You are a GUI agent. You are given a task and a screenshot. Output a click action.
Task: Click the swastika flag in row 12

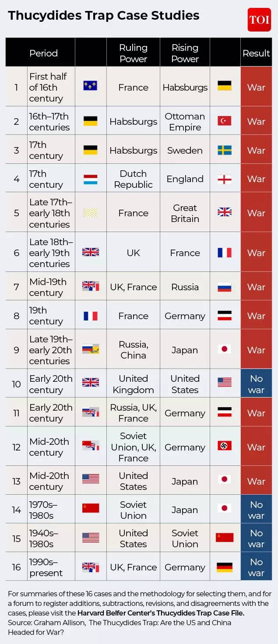pyautogui.click(x=225, y=446)
